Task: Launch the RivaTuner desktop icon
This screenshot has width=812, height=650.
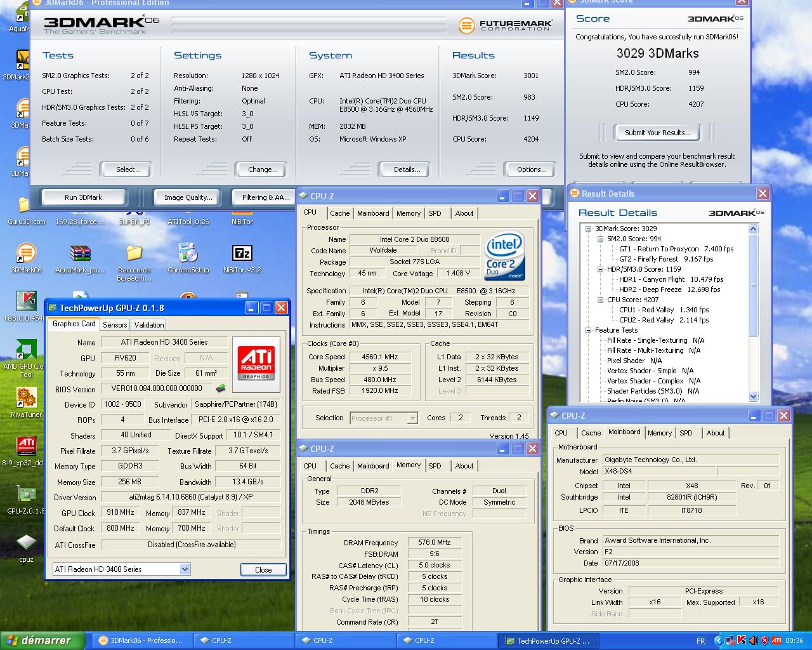Action: 25,398
